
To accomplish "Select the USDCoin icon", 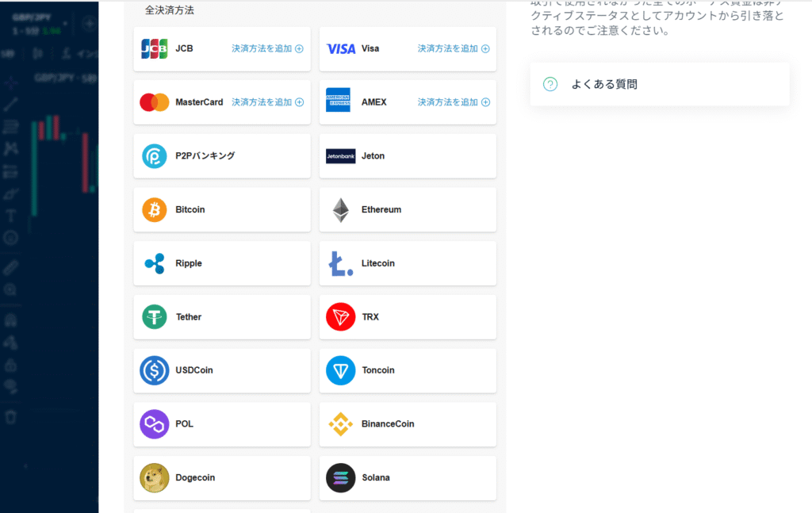I will pos(155,370).
